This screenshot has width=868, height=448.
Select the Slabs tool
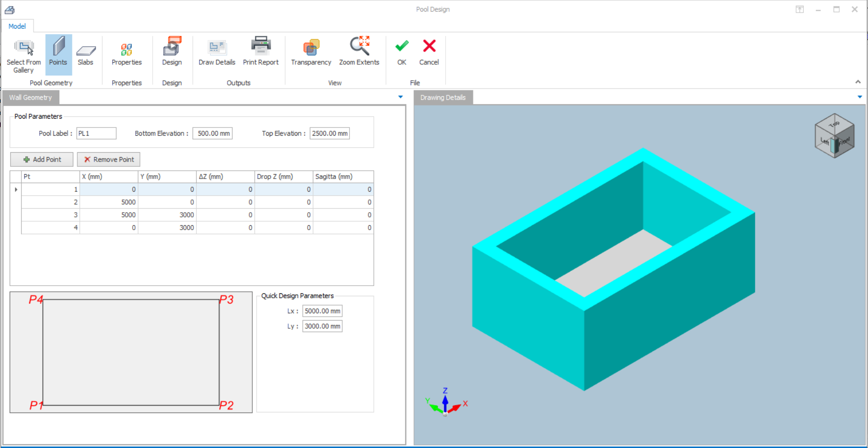pyautogui.click(x=86, y=54)
